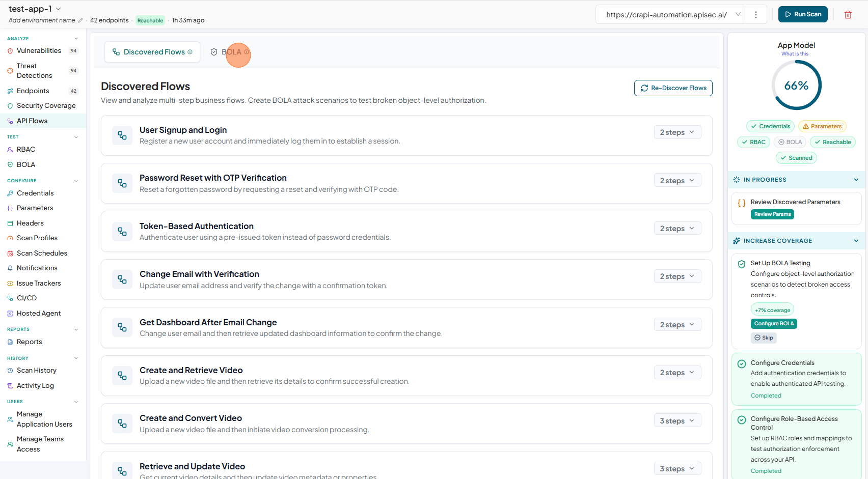Click the red trash delete icon
This screenshot has height=479, width=868.
click(x=848, y=15)
